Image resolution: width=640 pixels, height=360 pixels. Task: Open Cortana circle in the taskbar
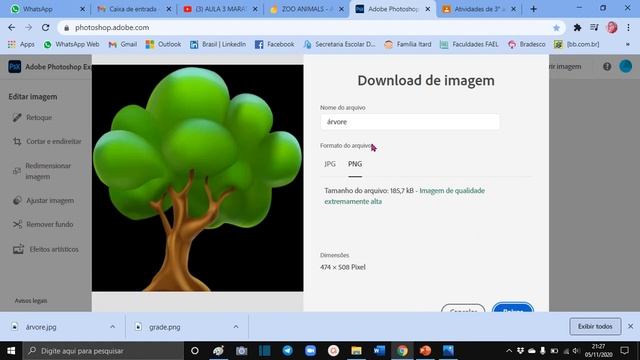click(x=195, y=351)
